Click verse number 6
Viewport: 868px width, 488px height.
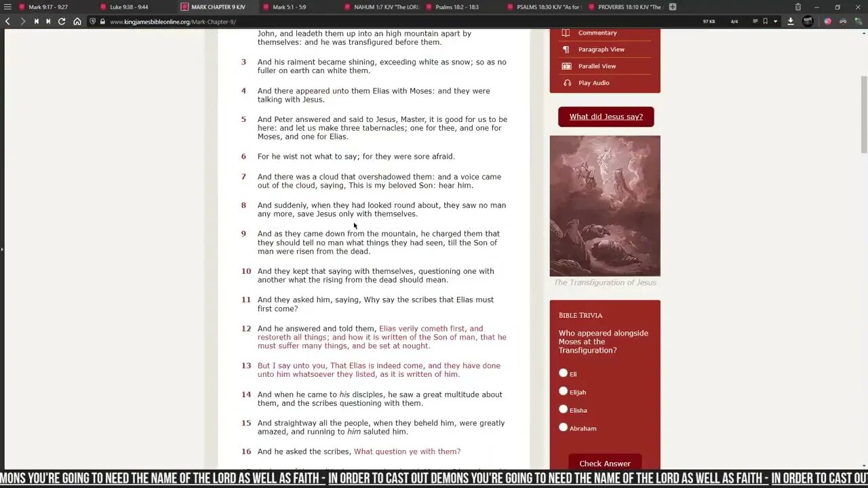[244, 157]
